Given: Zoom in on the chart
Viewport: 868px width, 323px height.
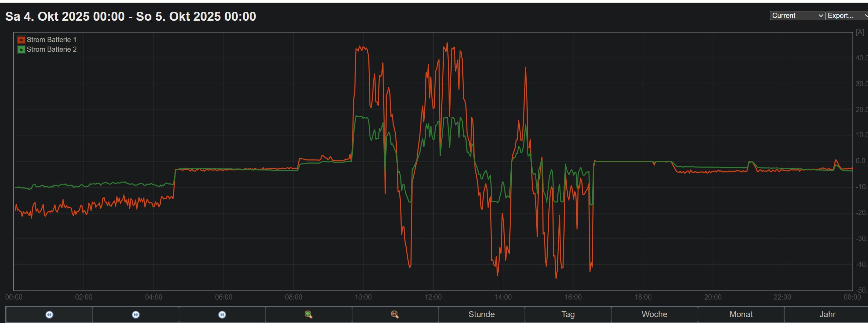Looking at the screenshot, I should pyautogui.click(x=309, y=314).
